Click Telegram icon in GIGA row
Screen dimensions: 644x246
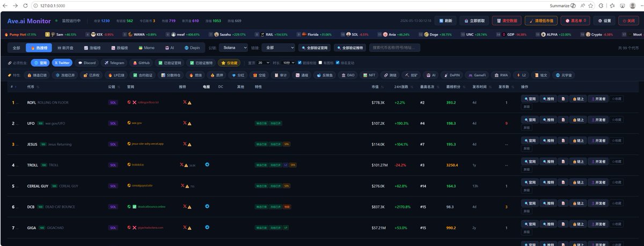click(207, 228)
